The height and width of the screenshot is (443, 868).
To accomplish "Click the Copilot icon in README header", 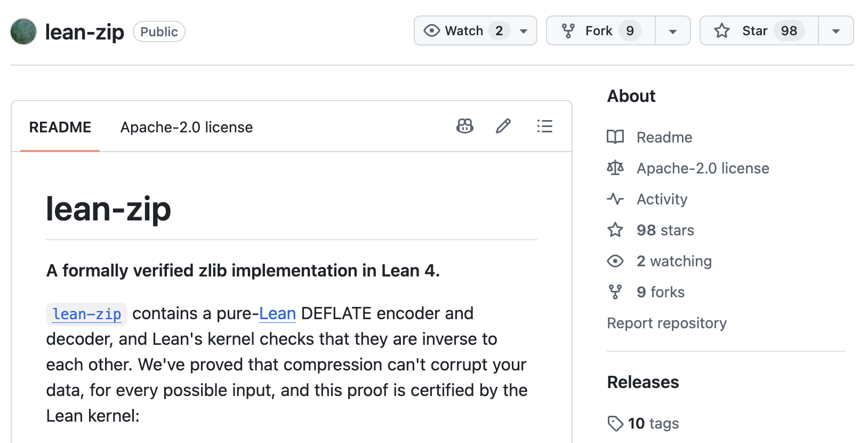I will coord(465,126).
